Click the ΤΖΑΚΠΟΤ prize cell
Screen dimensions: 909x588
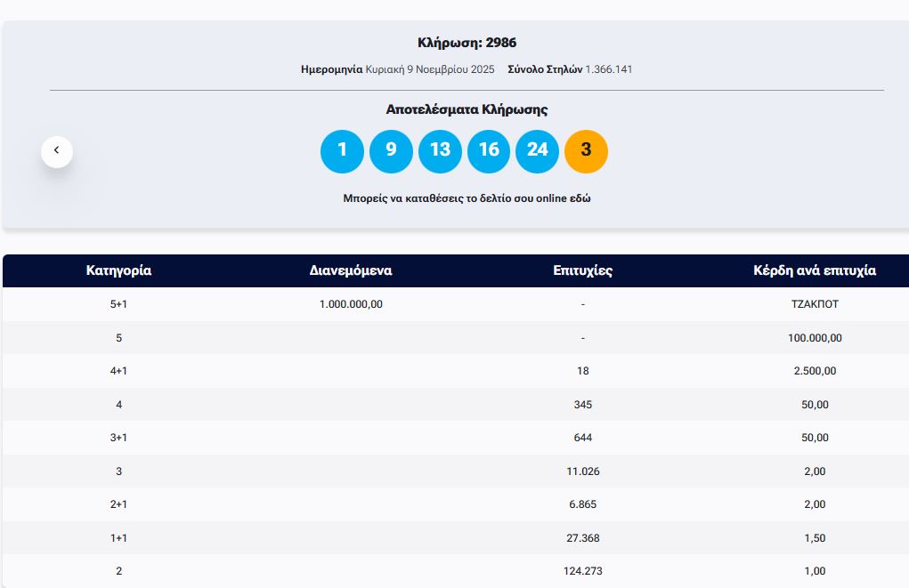(x=815, y=304)
